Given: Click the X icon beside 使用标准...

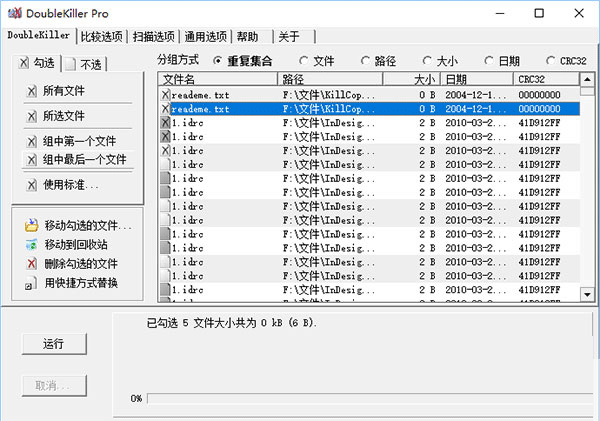Looking at the screenshot, I should [x=31, y=185].
